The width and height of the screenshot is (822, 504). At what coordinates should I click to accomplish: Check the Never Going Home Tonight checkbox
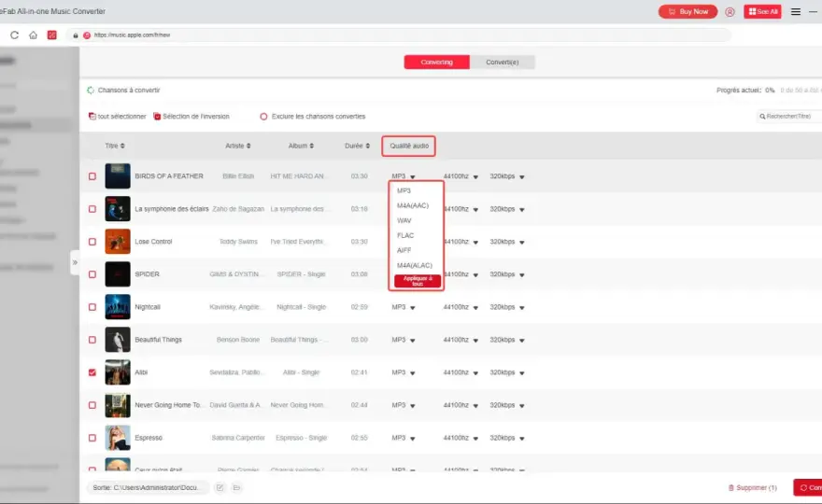pos(92,405)
